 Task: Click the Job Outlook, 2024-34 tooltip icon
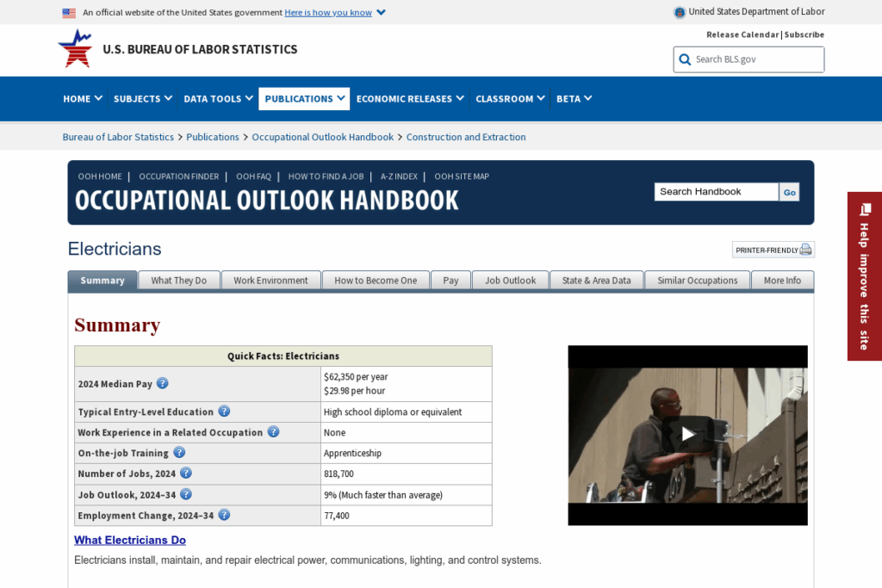pos(184,494)
